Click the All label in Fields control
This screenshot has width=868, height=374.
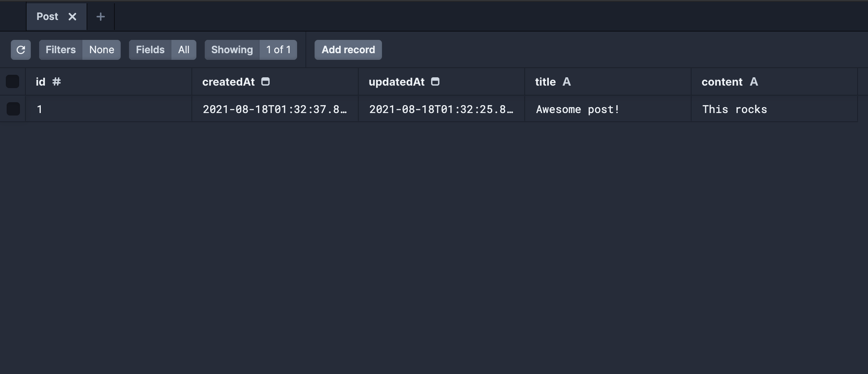point(184,50)
